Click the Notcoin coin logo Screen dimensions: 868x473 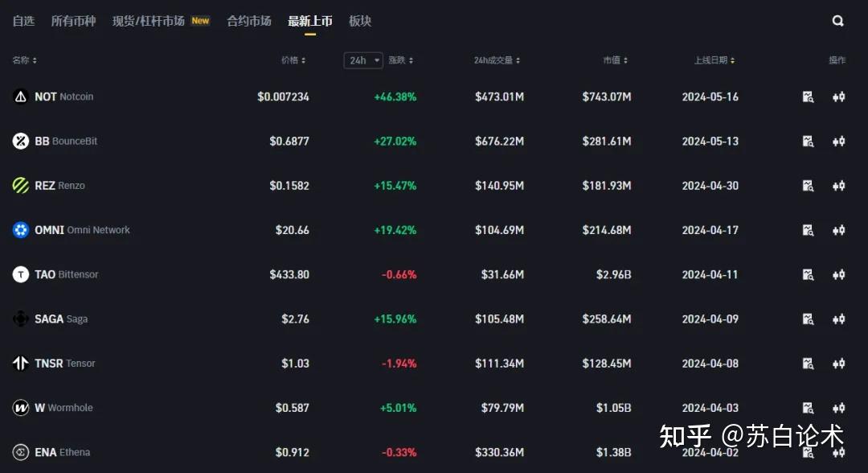[x=20, y=97]
